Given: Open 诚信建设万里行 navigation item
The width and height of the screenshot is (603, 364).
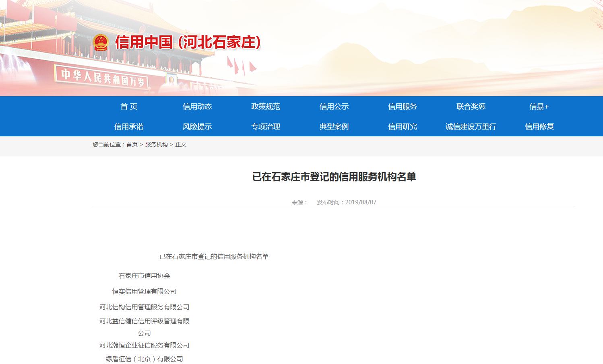Looking at the screenshot, I should coord(471,126).
